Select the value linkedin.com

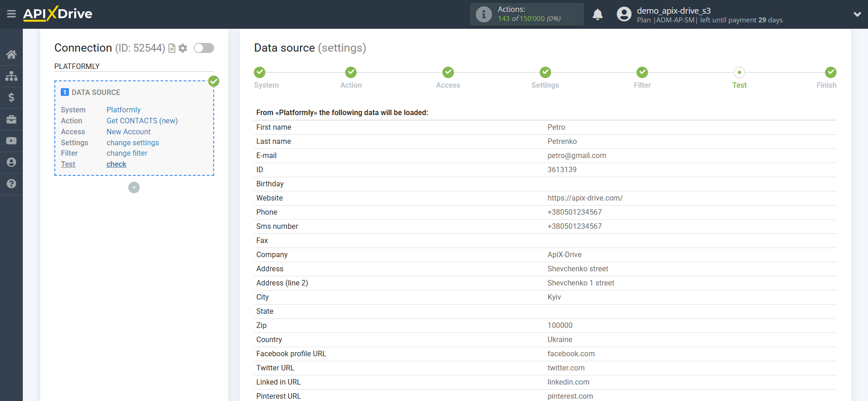[x=568, y=382]
